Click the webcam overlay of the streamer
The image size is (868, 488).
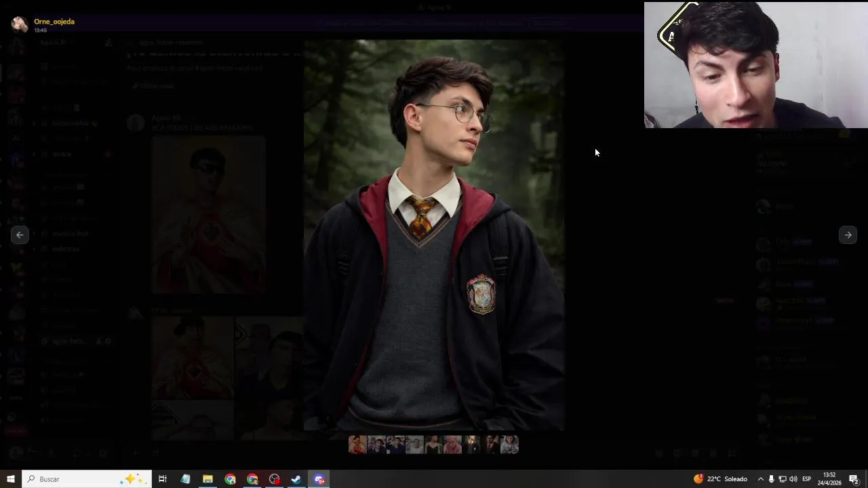[755, 65]
